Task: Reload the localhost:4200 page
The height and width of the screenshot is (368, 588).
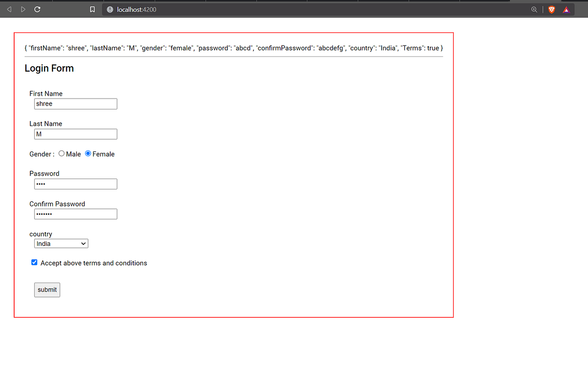Action: [x=37, y=8]
